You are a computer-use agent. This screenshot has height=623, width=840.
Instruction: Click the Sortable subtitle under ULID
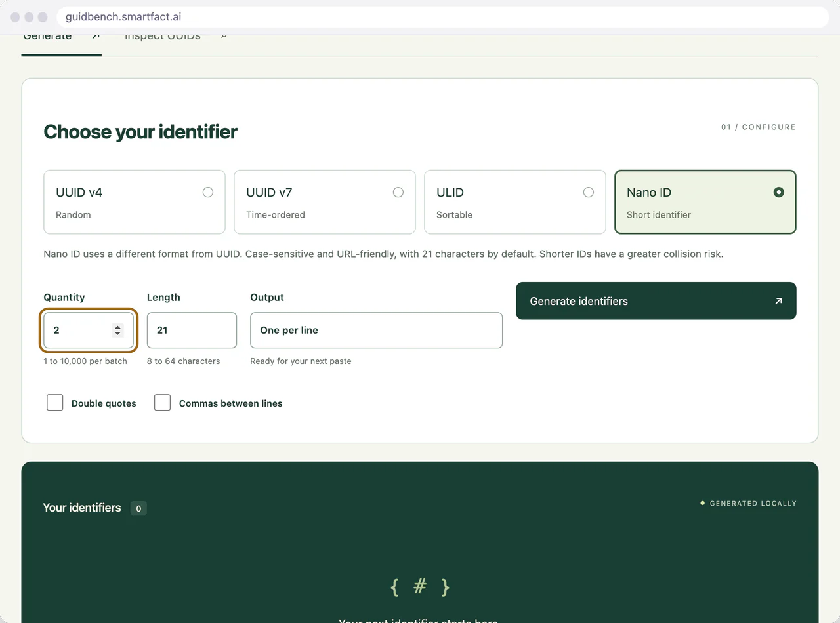tap(454, 215)
